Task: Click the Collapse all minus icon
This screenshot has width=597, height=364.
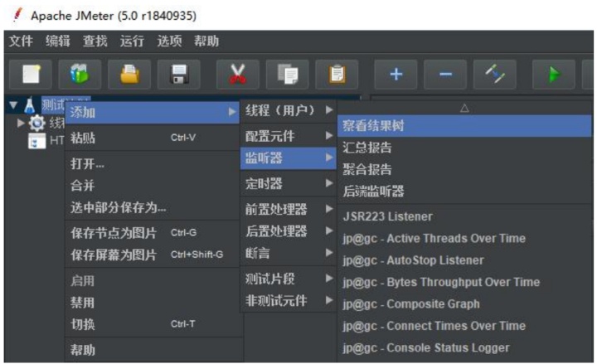Action: coord(445,74)
